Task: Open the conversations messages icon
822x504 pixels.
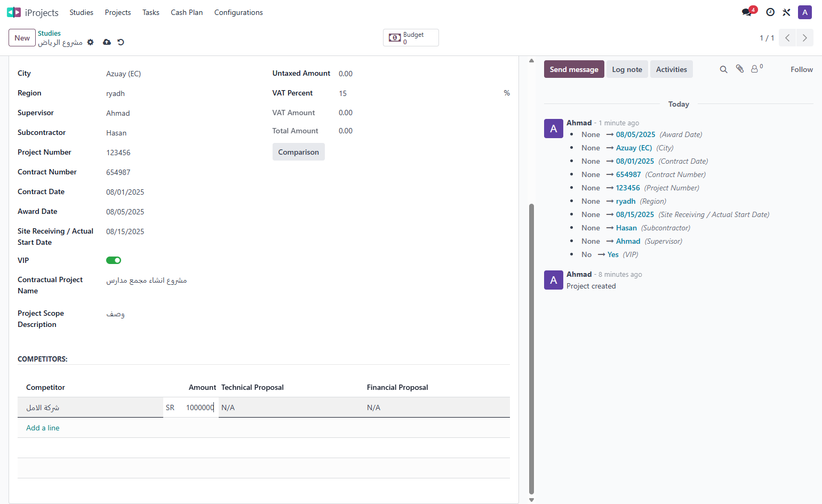Action: 747,12
